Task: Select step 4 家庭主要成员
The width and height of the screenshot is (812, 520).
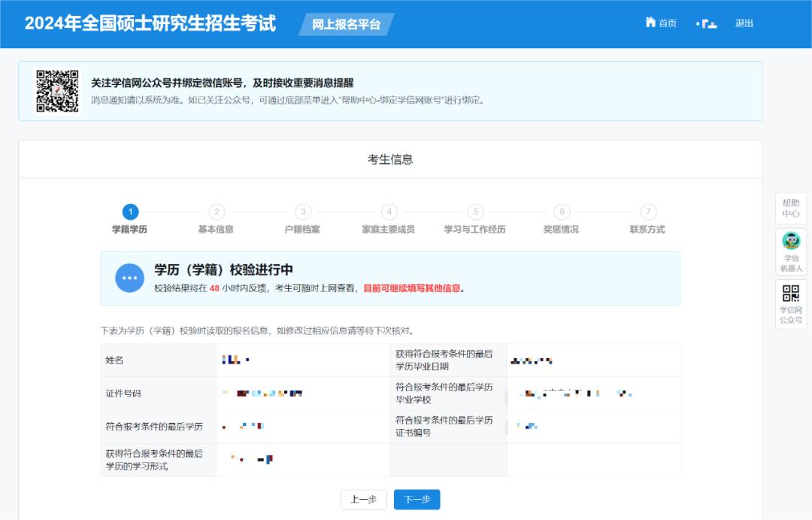Action: point(389,212)
